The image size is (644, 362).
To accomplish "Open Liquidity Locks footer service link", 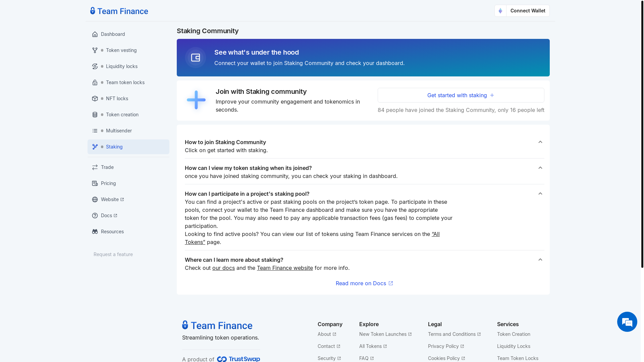I will coord(514,346).
